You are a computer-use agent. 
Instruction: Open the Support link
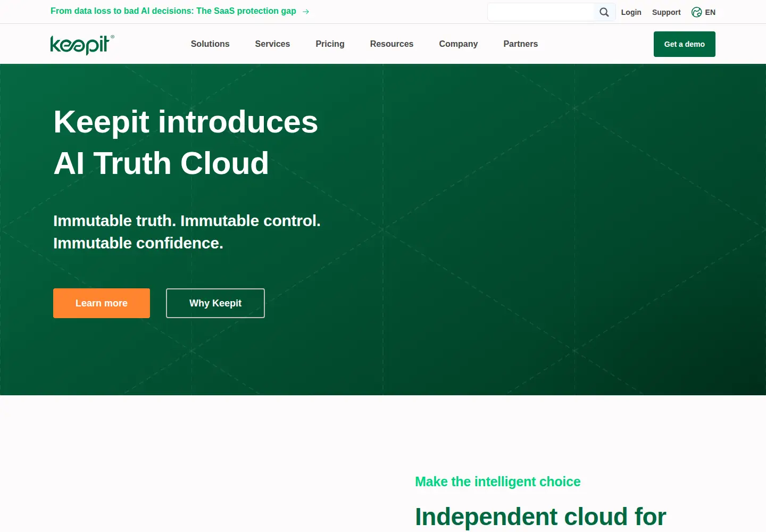point(667,12)
